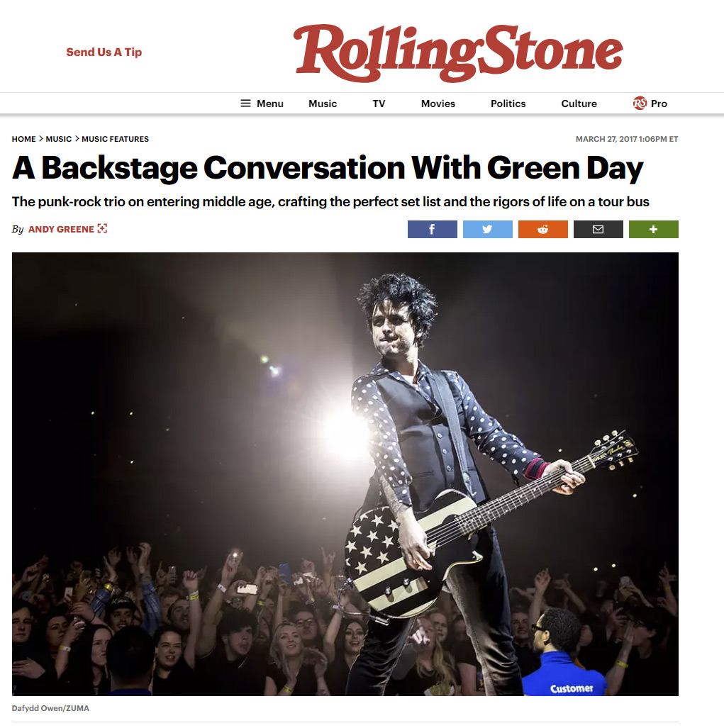Navigate to Politics section
Image resolution: width=724 pixels, height=728 pixels.
[x=508, y=103]
